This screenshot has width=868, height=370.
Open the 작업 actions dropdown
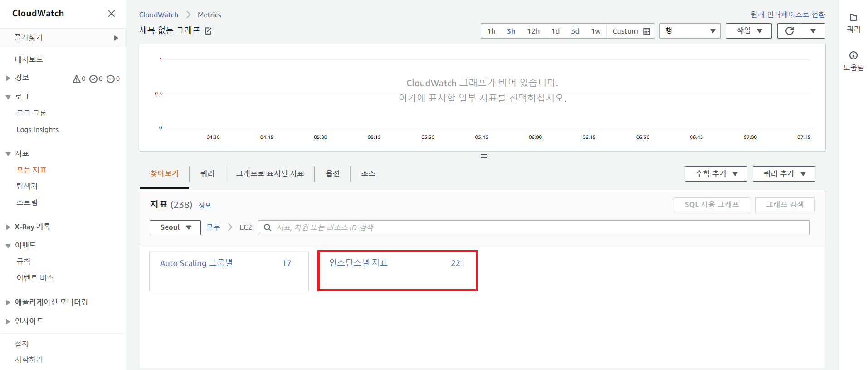tap(749, 31)
